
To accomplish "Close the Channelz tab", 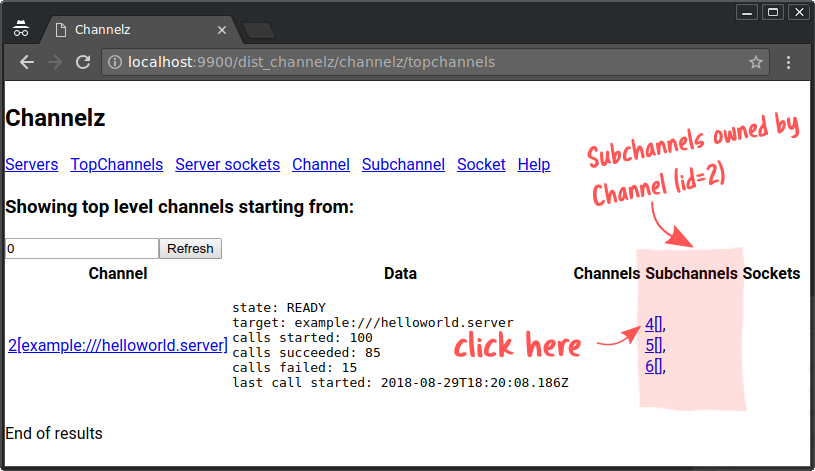I will click(220, 30).
